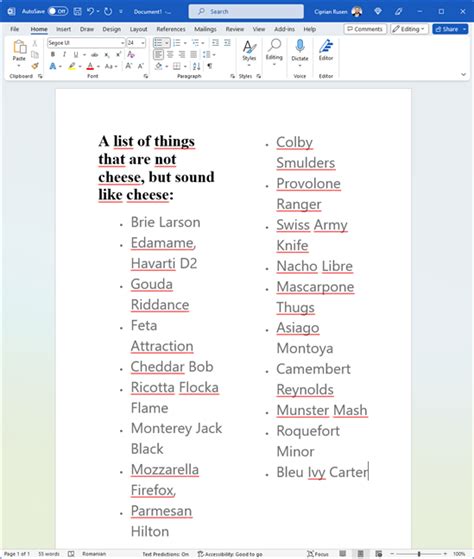Toggle Superscript formatting
The width and height of the screenshot is (474, 559).
point(118,55)
